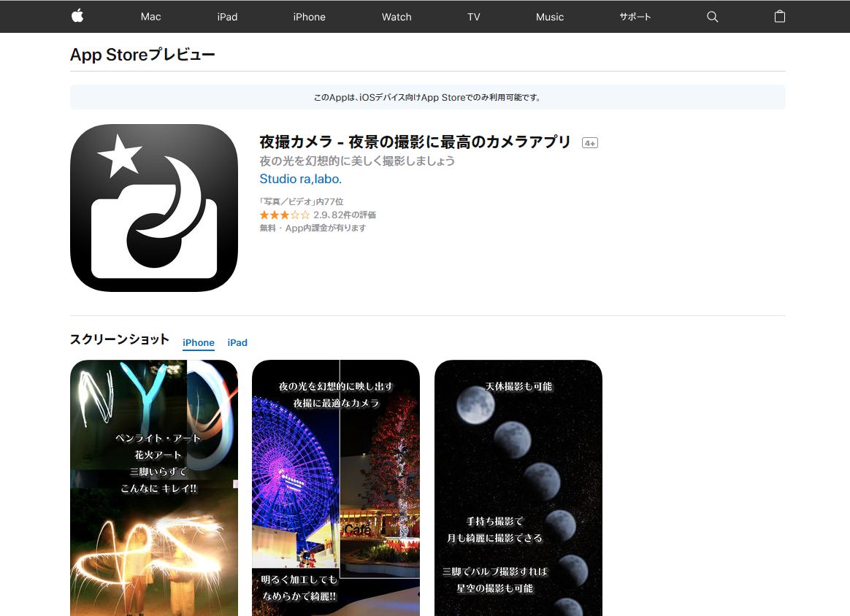View the moon phases screenshot

[518, 488]
